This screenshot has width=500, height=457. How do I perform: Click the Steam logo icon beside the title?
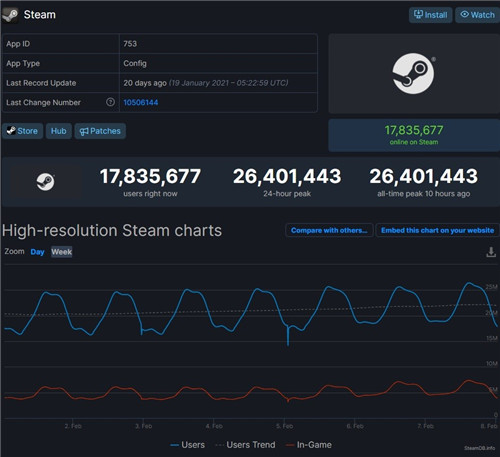[10, 15]
